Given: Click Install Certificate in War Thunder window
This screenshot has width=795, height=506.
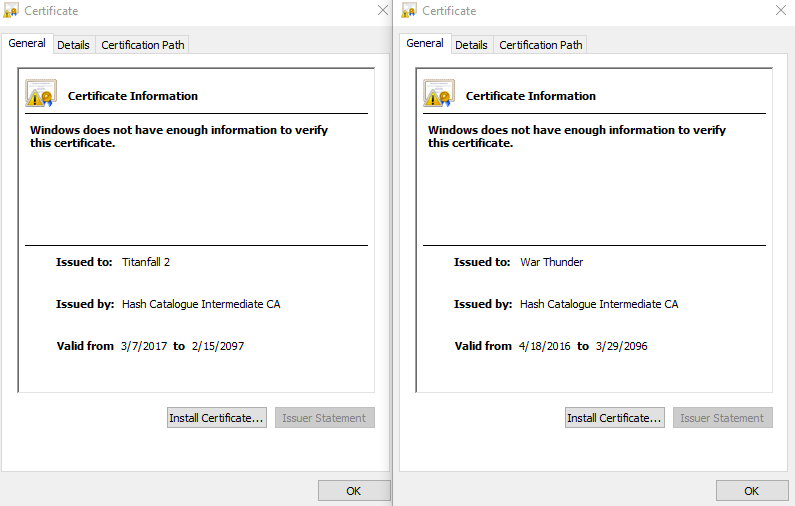Looking at the screenshot, I should 615,418.
